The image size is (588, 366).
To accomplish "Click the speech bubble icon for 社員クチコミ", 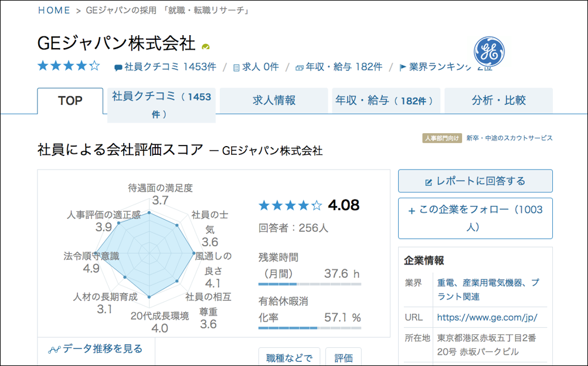I will [118, 68].
